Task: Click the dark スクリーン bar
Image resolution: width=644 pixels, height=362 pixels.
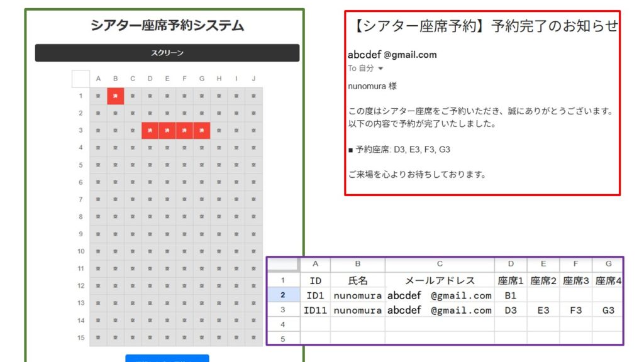Action: pyautogui.click(x=167, y=53)
